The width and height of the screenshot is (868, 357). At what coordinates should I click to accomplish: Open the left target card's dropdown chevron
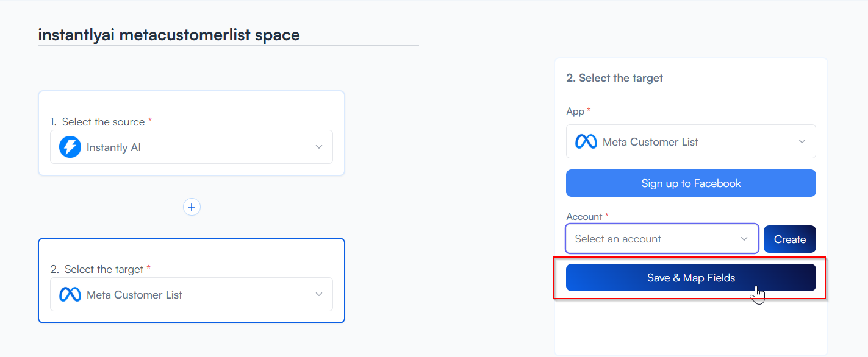[x=318, y=295]
